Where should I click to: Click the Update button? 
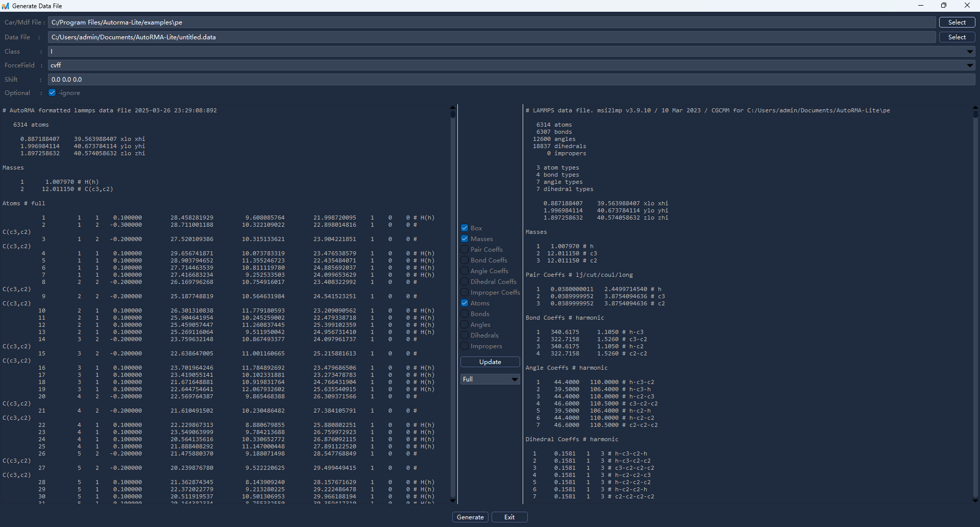tap(490, 362)
